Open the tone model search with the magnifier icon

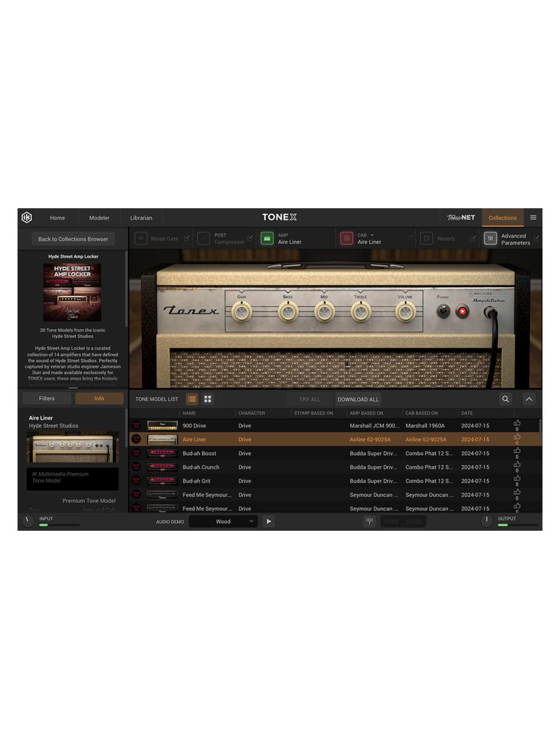(505, 399)
